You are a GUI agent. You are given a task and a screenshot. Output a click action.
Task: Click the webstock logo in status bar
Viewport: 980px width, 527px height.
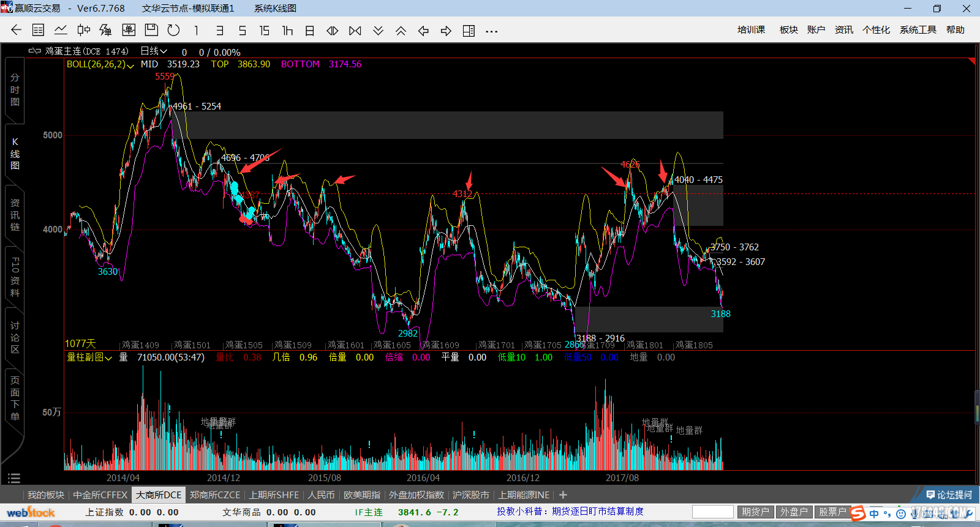(x=31, y=512)
